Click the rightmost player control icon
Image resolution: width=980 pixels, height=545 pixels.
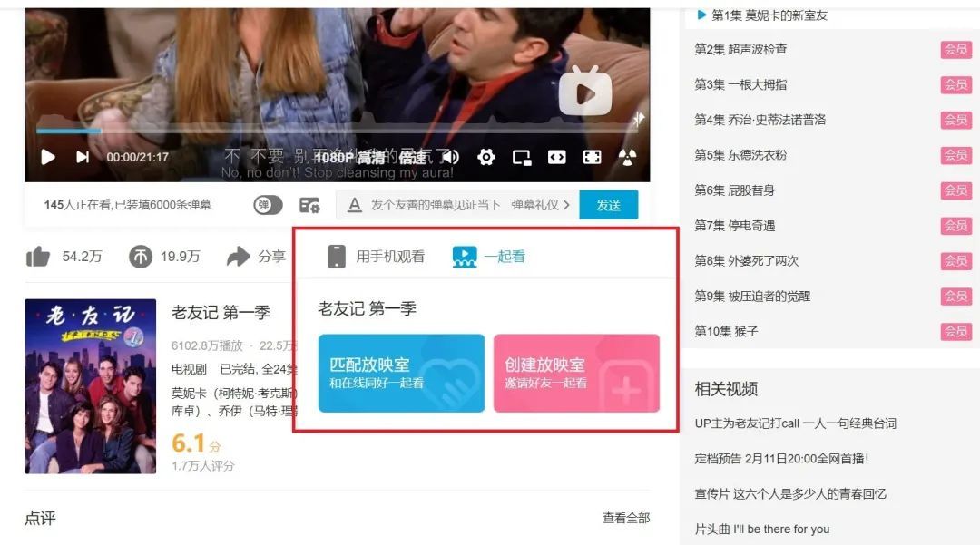point(628,157)
